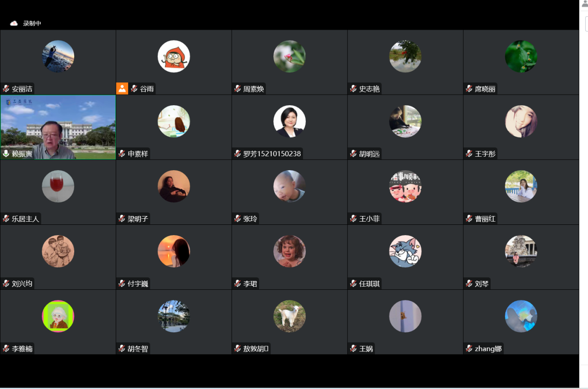Click the active green microphone beside 赖振寅
Viewport: 588px width, 389px height.
pos(6,153)
